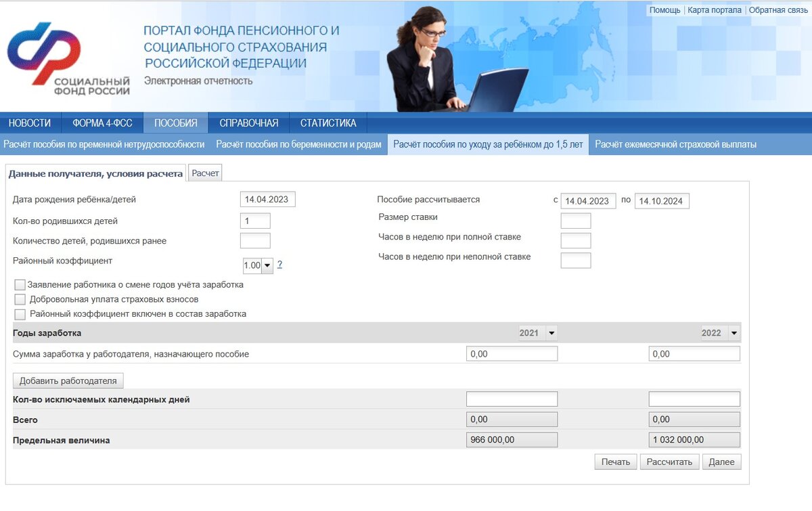This screenshot has height=511, width=812.
Task: Click the Предельная величина label
Action: coord(62,440)
